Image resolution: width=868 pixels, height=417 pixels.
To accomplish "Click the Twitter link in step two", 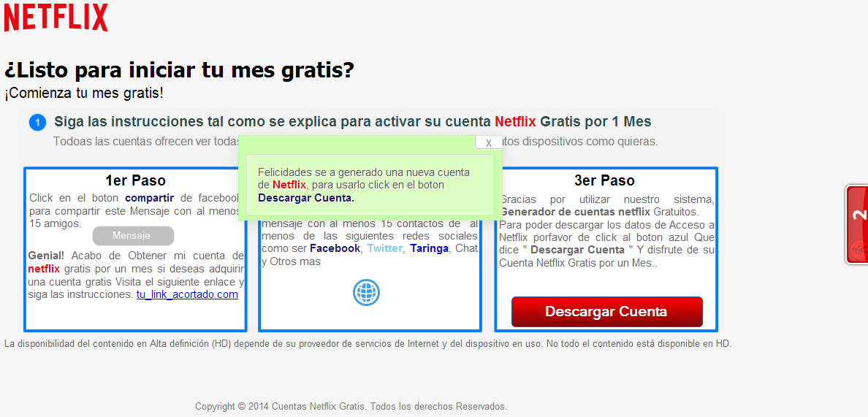I will coord(385,248).
